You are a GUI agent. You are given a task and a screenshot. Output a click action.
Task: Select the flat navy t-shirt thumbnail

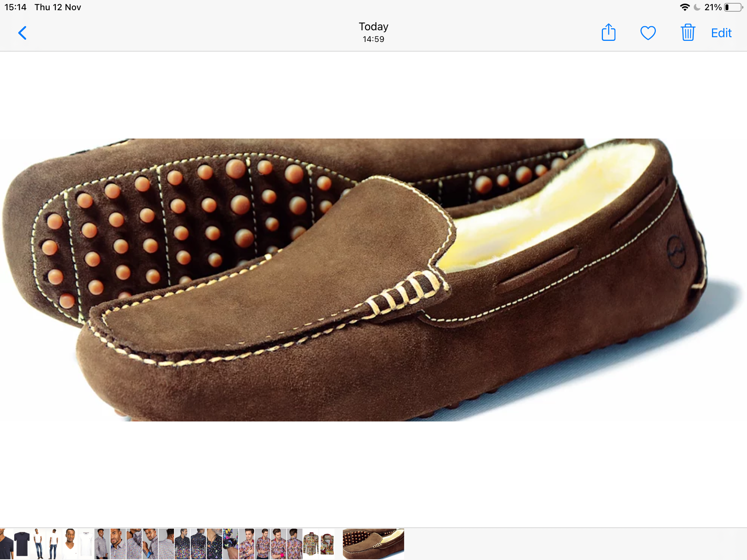point(22,544)
